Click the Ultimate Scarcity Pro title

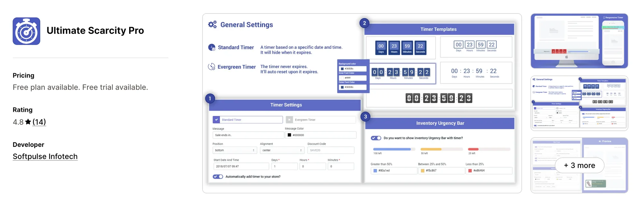(x=95, y=31)
